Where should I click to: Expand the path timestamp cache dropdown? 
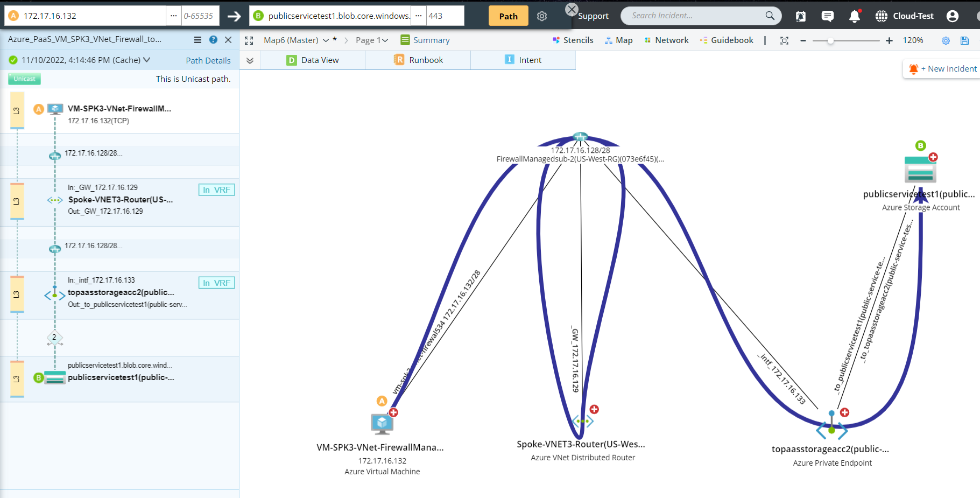[x=147, y=60]
